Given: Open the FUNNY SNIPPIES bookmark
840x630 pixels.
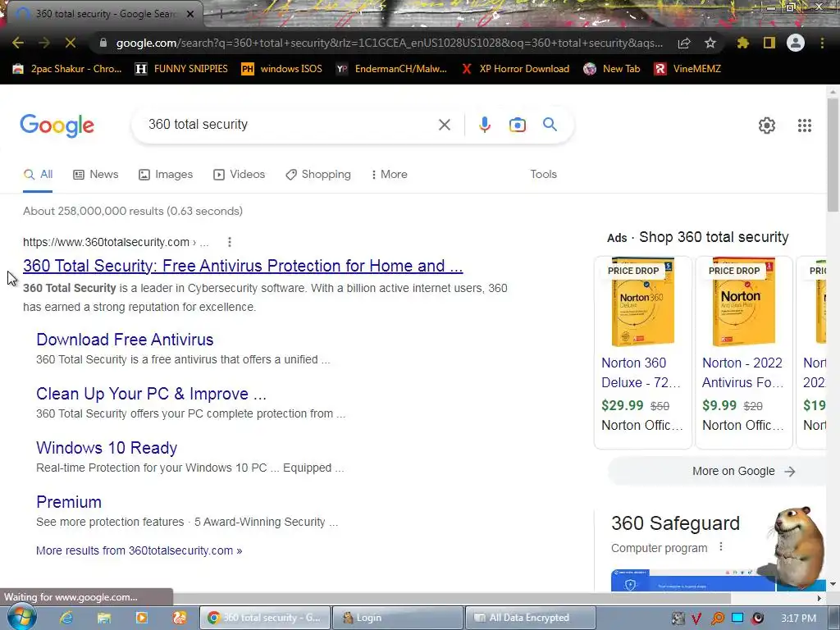Looking at the screenshot, I should point(181,69).
